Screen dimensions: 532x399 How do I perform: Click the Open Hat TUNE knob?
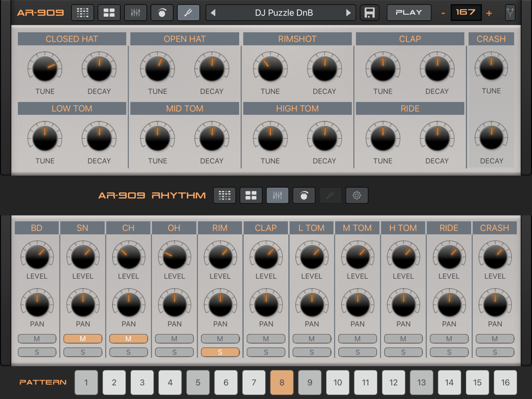pyautogui.click(x=158, y=68)
